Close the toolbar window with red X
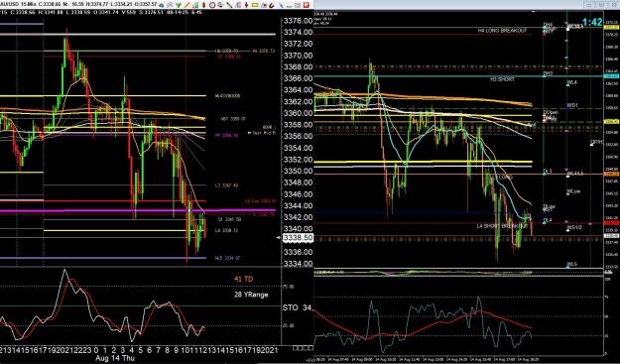The height and width of the screenshot is (364, 620). click(x=307, y=5)
